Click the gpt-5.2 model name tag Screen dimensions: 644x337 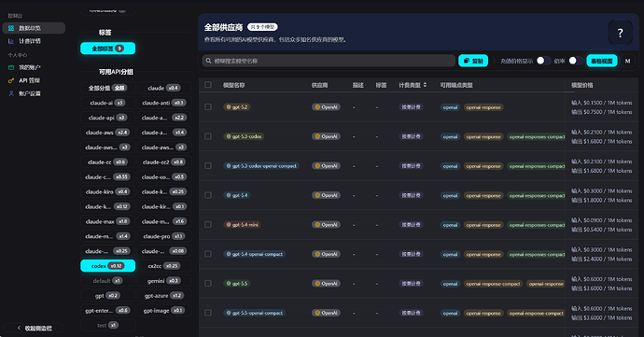click(x=237, y=107)
